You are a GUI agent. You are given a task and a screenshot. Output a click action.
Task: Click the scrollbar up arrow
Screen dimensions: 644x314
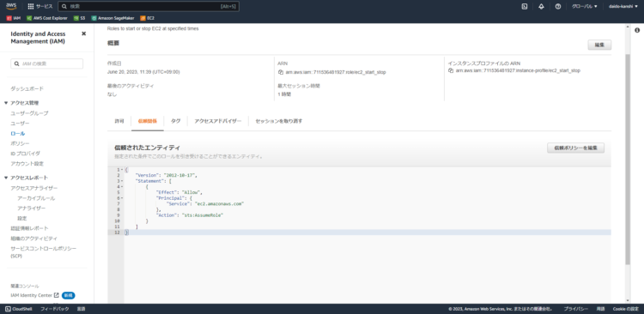coord(627,27)
